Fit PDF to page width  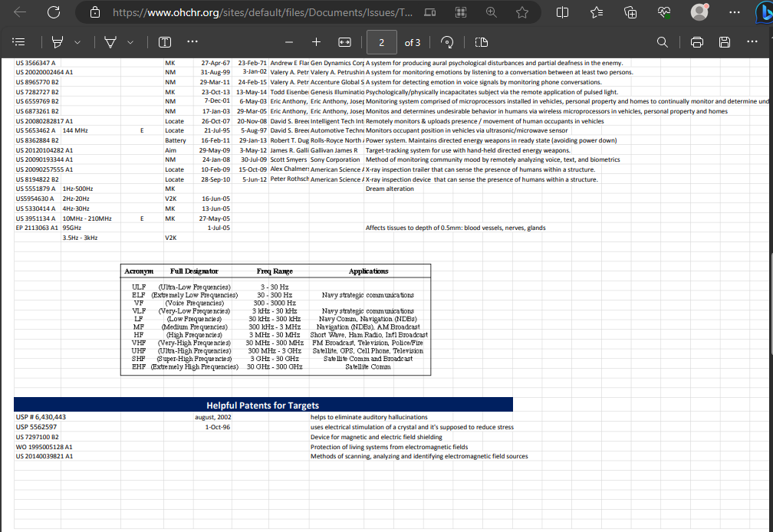[344, 42]
